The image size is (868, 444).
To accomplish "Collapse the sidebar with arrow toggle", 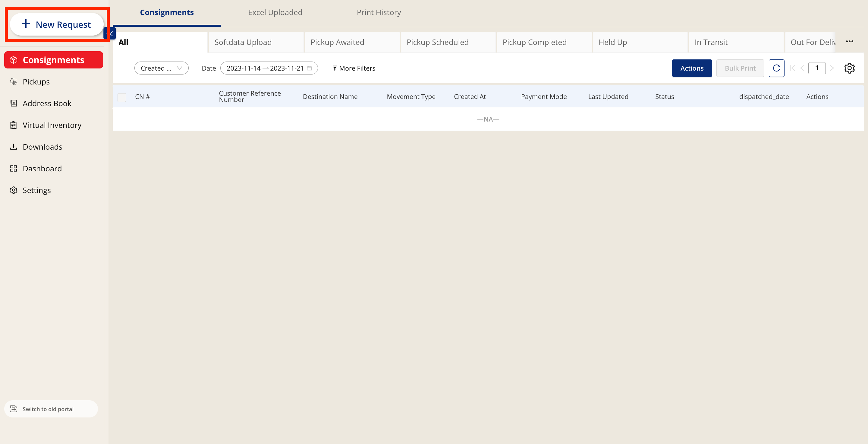I will (x=111, y=33).
